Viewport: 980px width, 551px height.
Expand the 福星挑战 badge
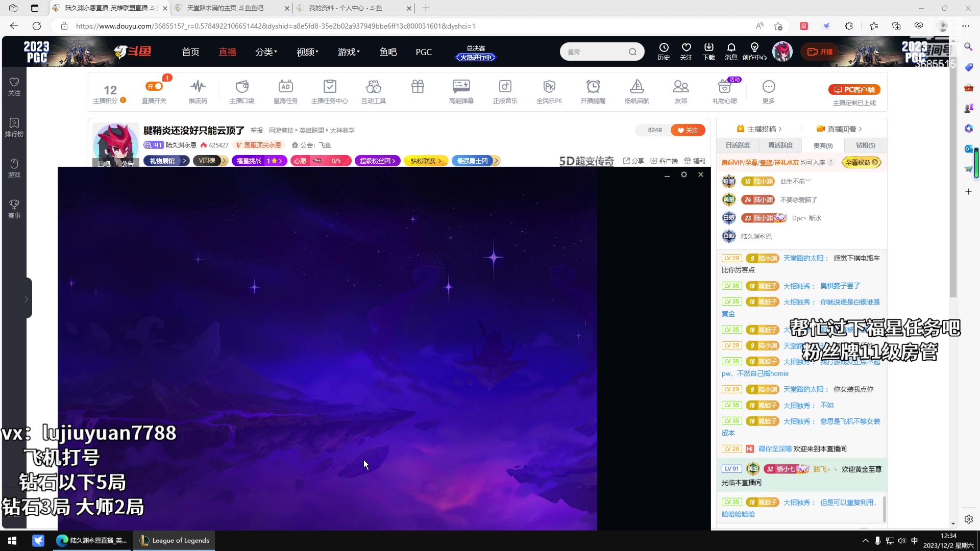tap(259, 161)
